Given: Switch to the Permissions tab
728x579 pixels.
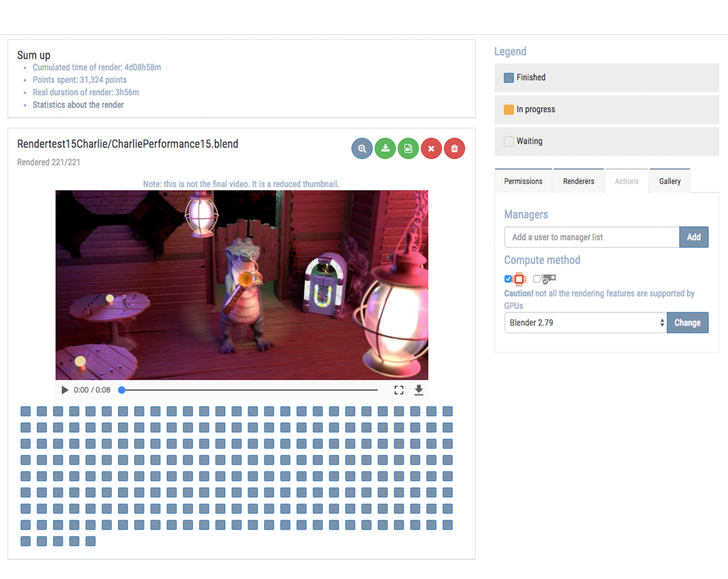Looking at the screenshot, I should [523, 181].
